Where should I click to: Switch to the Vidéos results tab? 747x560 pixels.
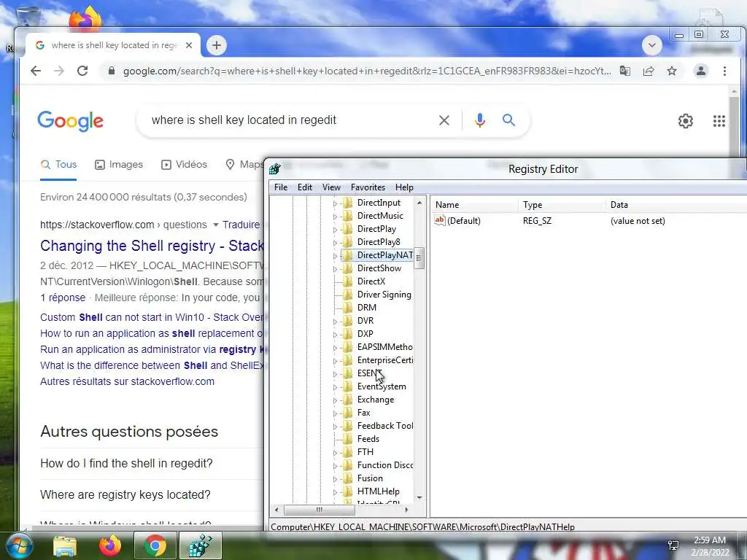pos(185,164)
